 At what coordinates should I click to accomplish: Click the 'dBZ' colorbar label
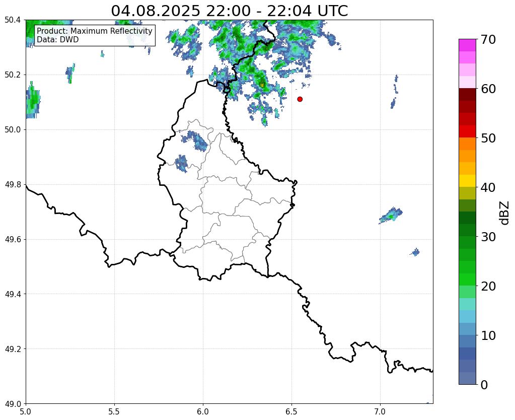pos(505,213)
